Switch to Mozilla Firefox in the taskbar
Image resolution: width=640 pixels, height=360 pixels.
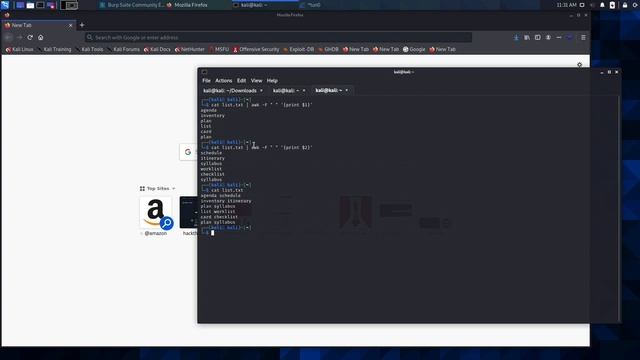pyautogui.click(x=187, y=5)
